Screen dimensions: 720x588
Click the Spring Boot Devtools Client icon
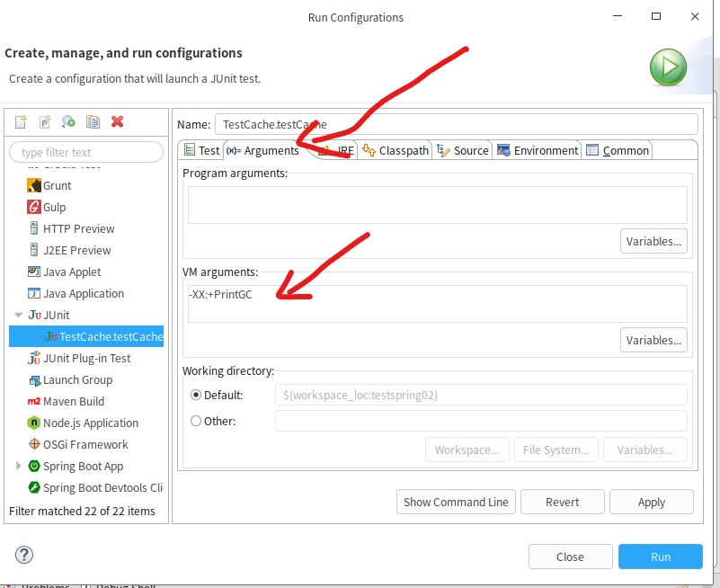[x=34, y=487]
